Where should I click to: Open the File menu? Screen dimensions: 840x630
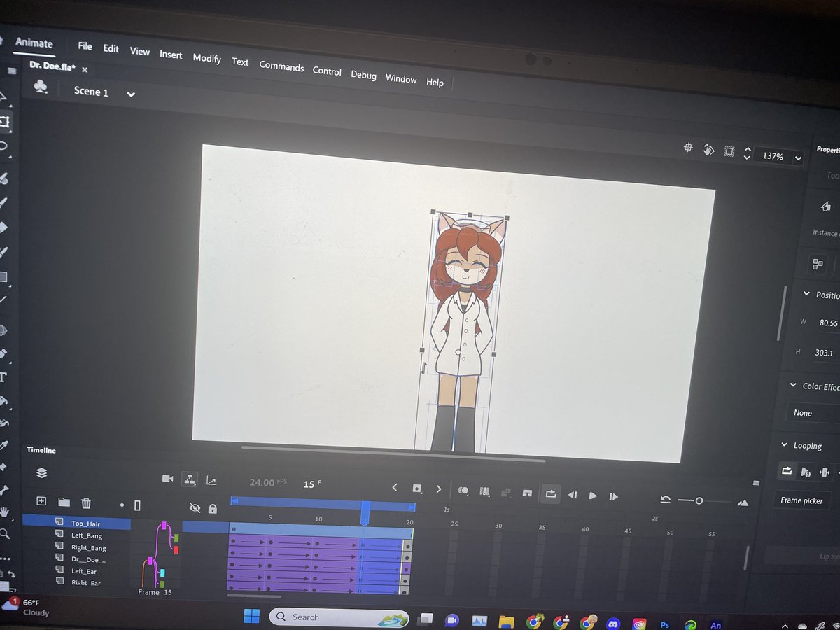(85, 46)
